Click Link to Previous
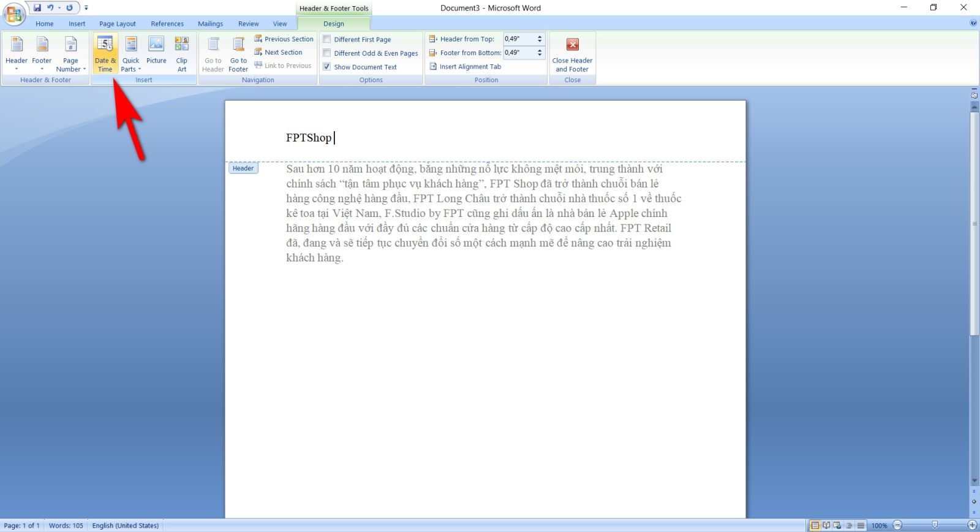 282,66
